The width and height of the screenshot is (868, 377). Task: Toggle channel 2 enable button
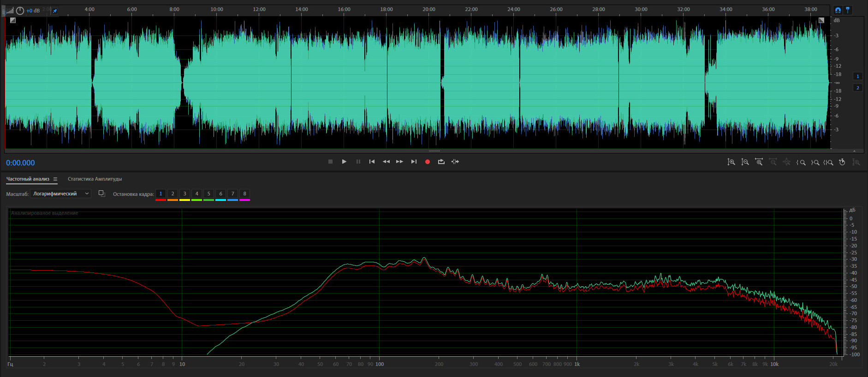pos(858,88)
